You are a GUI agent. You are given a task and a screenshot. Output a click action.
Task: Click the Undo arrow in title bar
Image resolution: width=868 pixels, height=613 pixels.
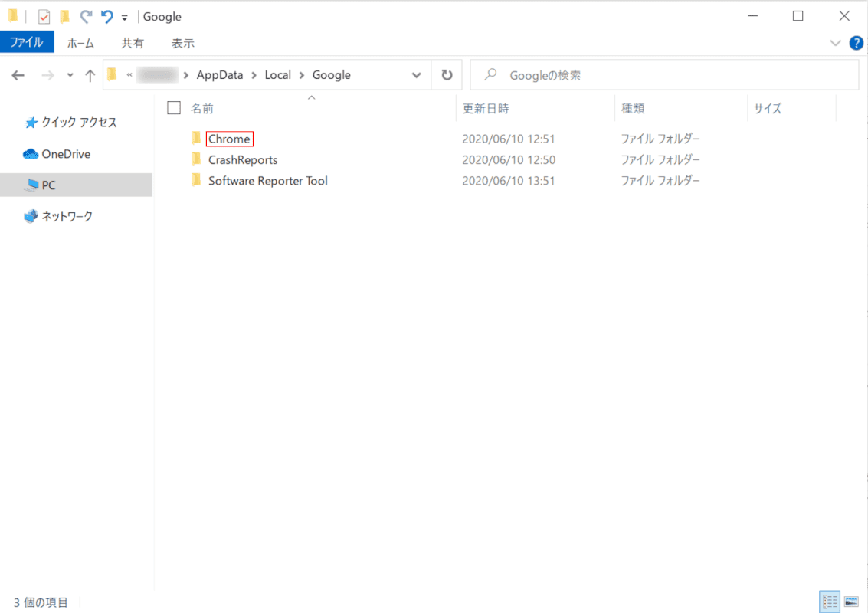coord(106,17)
